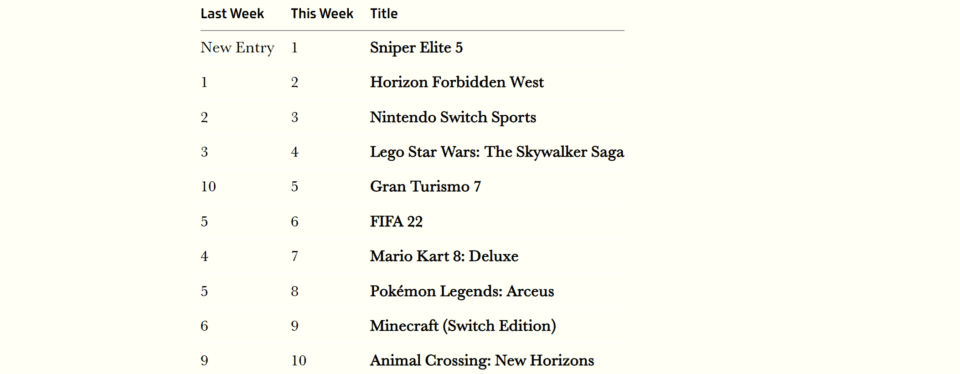The image size is (960, 374).
Task: Click the Last Week column header
Action: pos(232,13)
